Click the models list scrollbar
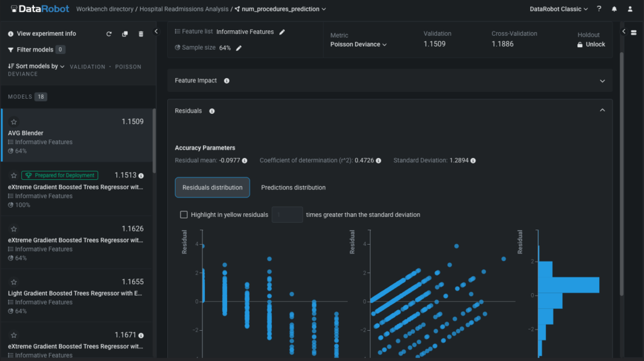Screen dimensions: 644x361 tap(154, 141)
